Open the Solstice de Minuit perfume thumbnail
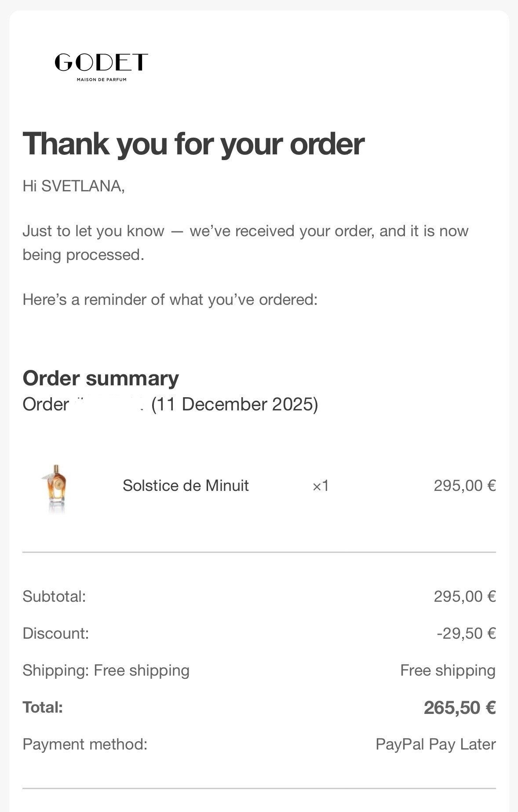Screen dimensions: 518x812 [55, 487]
